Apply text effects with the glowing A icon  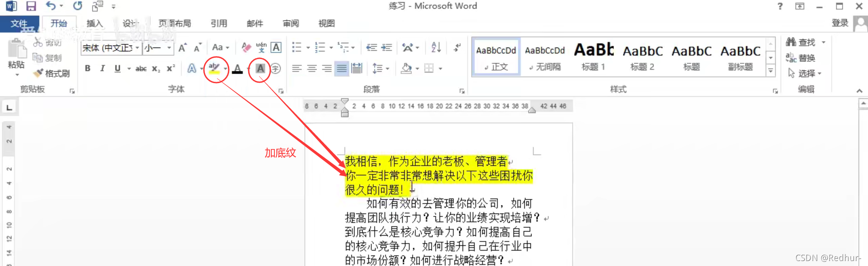[192, 68]
